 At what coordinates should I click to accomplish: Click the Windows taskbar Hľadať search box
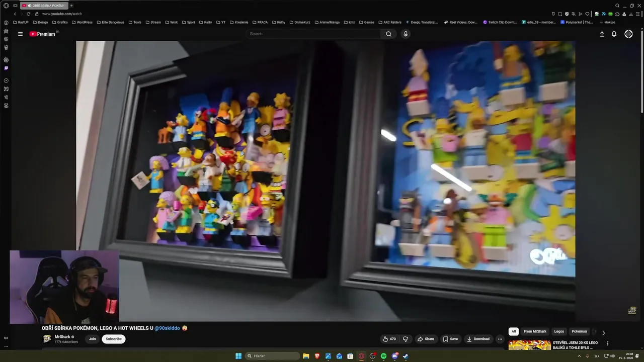pos(272,356)
